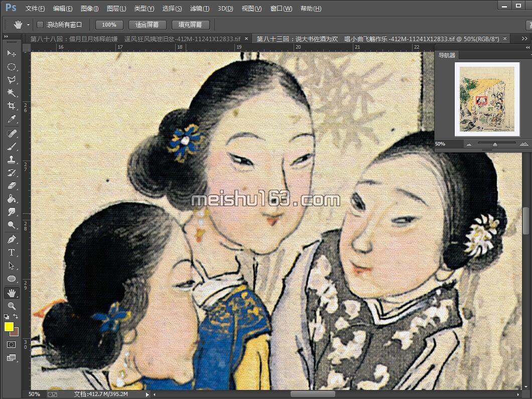The width and height of the screenshot is (532, 399).
Task: Click the vertical scrollbar thumb
Action: [x=526, y=220]
